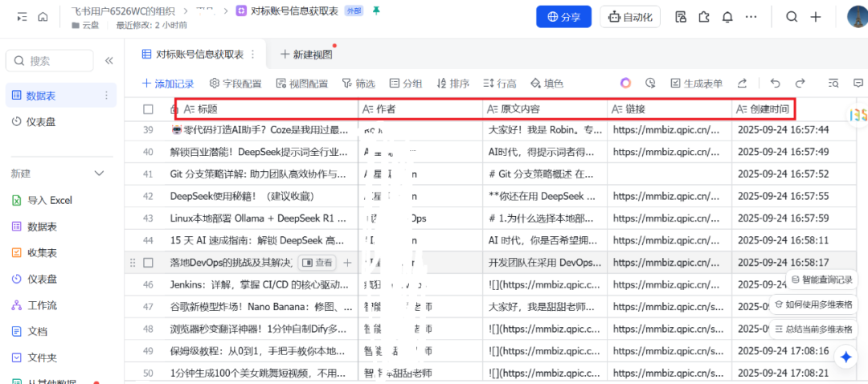Click the plus icon in top bar
Screen dimensions: 868x384
(x=816, y=17)
